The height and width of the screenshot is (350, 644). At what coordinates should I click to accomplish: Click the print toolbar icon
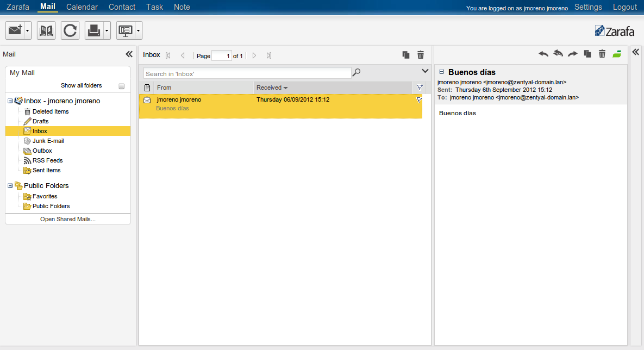(94, 30)
